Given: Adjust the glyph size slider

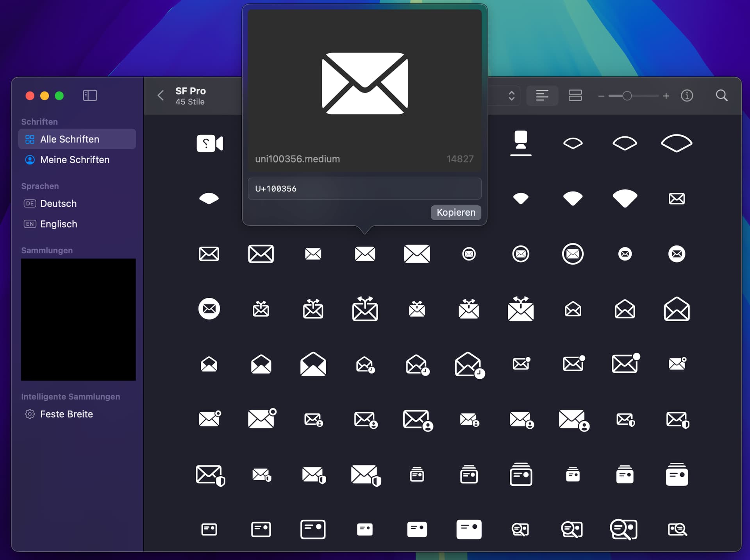Looking at the screenshot, I should coord(627,96).
